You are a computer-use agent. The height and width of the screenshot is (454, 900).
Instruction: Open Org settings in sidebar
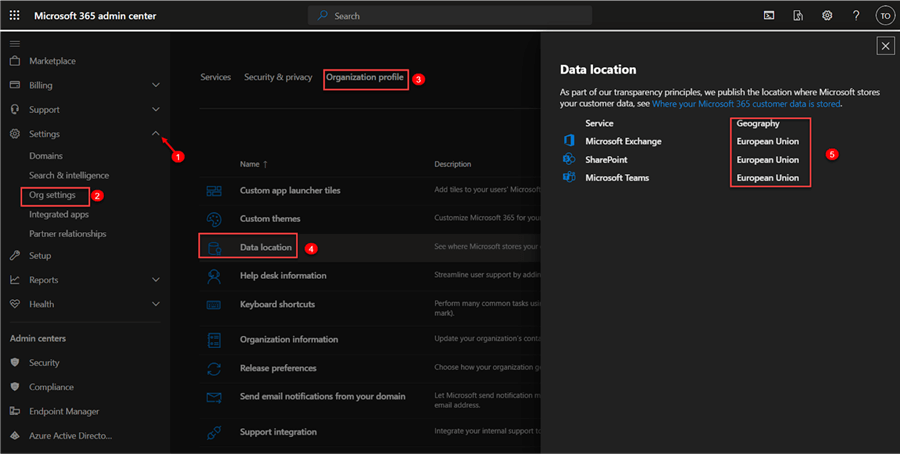[x=52, y=195]
